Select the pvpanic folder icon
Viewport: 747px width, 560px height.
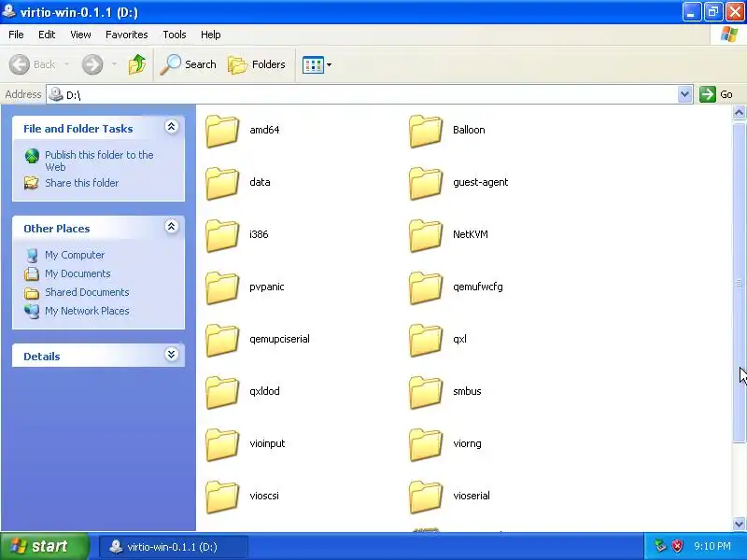(222, 288)
